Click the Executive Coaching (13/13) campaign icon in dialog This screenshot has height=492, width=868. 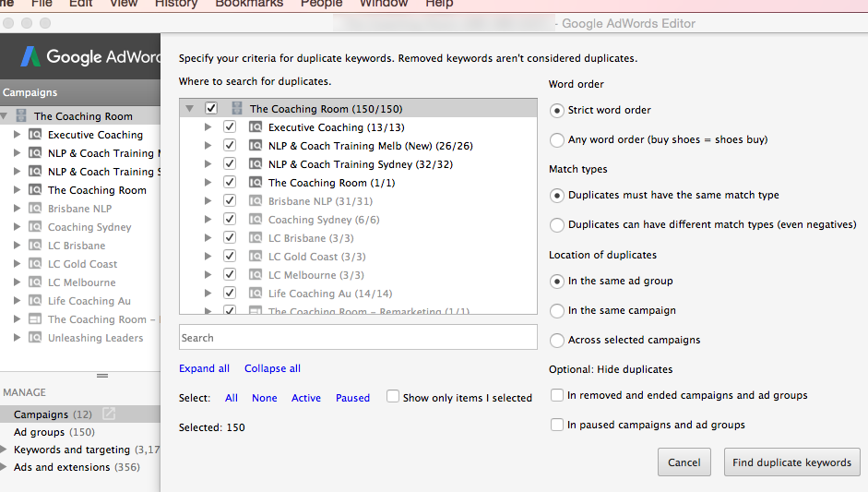point(256,126)
